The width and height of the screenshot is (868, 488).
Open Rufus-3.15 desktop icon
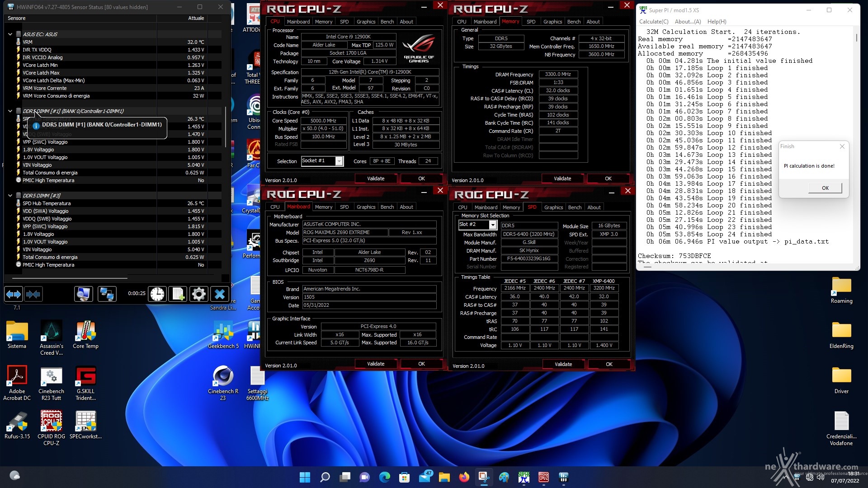click(x=17, y=426)
